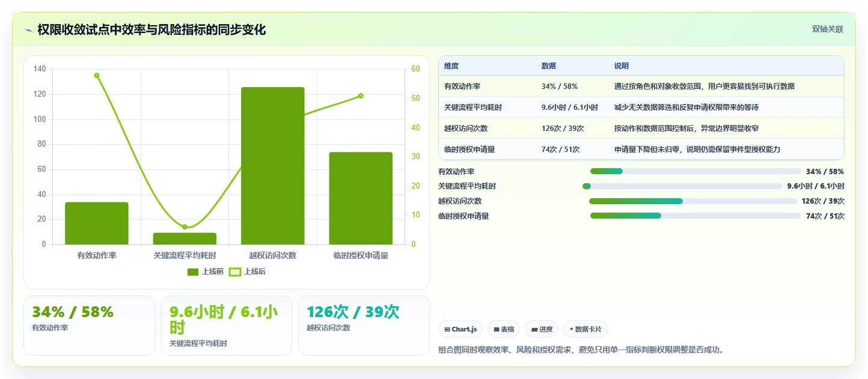This screenshot has width=868, height=379.
Task: Click the line point above 有效动作率
Action: point(97,75)
